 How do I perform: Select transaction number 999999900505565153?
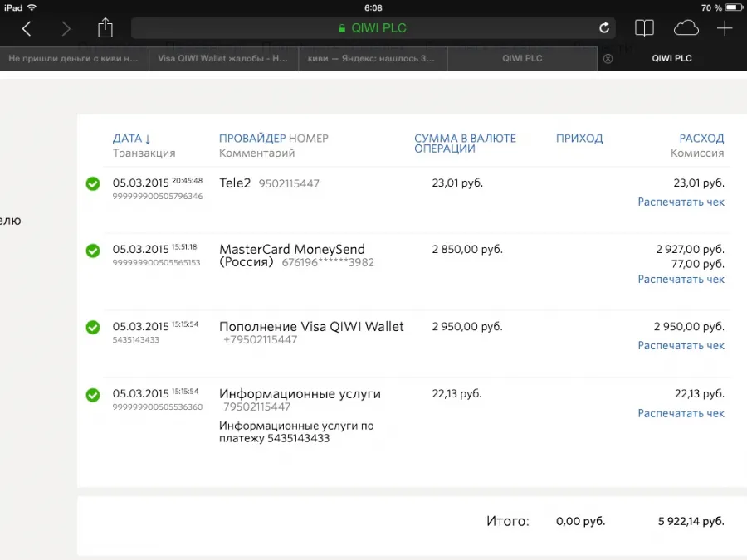[156, 262]
